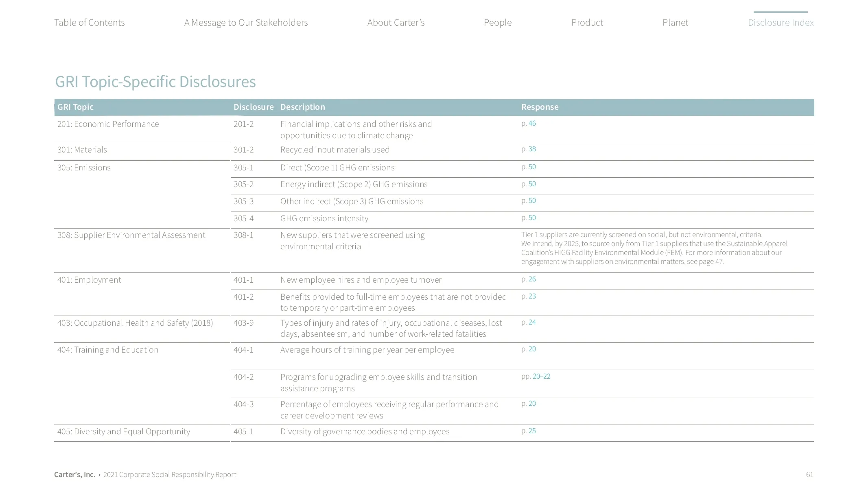Screen dimensions: 868x488
Task: Open page 20 link for average training hours
Action: pyautogui.click(x=532, y=349)
